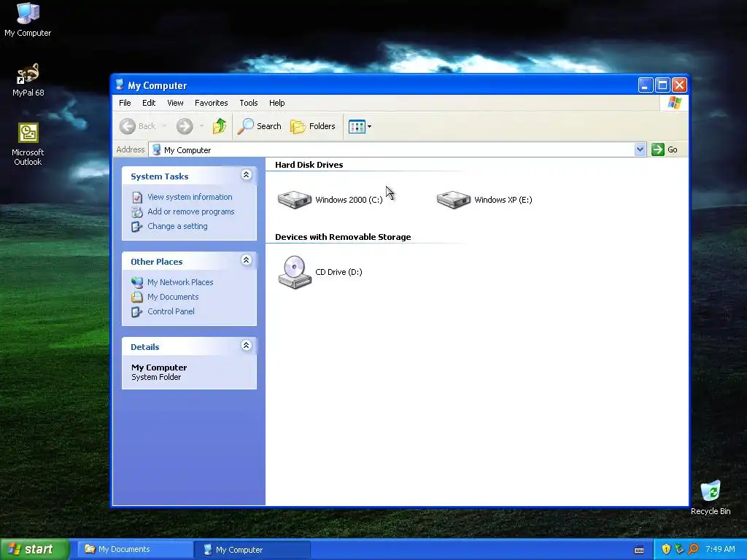Viewport: 747px width, 560px height.
Task: Select the Windows XP (E:) hard drive icon
Action: pyautogui.click(x=454, y=200)
